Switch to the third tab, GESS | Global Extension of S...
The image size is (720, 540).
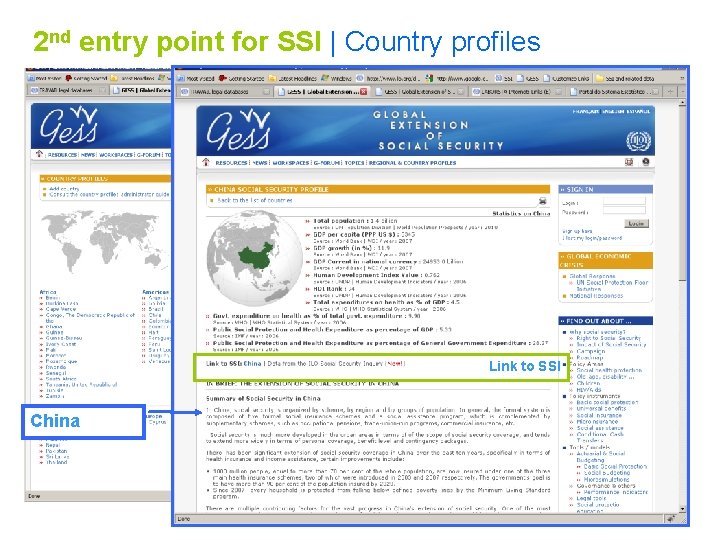click(420, 91)
